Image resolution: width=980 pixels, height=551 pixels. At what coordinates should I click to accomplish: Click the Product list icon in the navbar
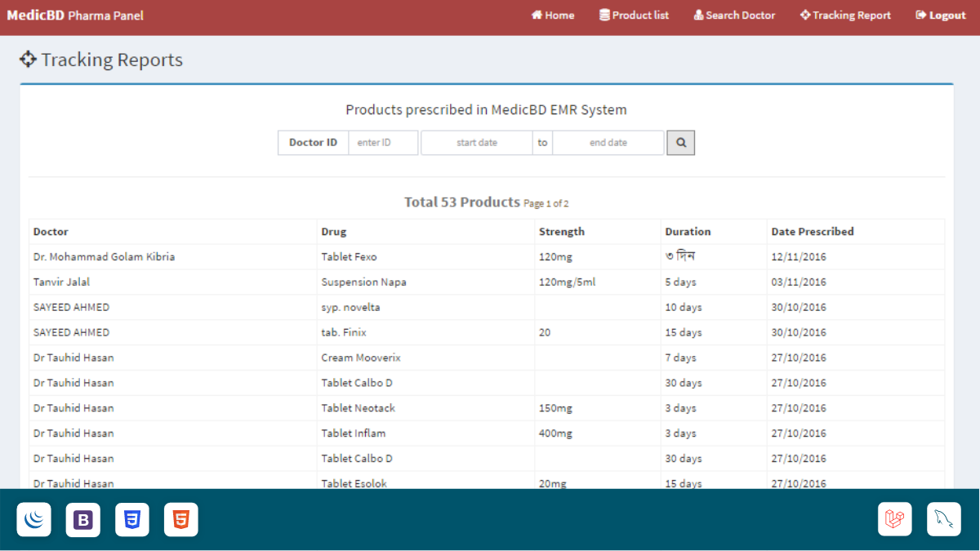(x=603, y=15)
